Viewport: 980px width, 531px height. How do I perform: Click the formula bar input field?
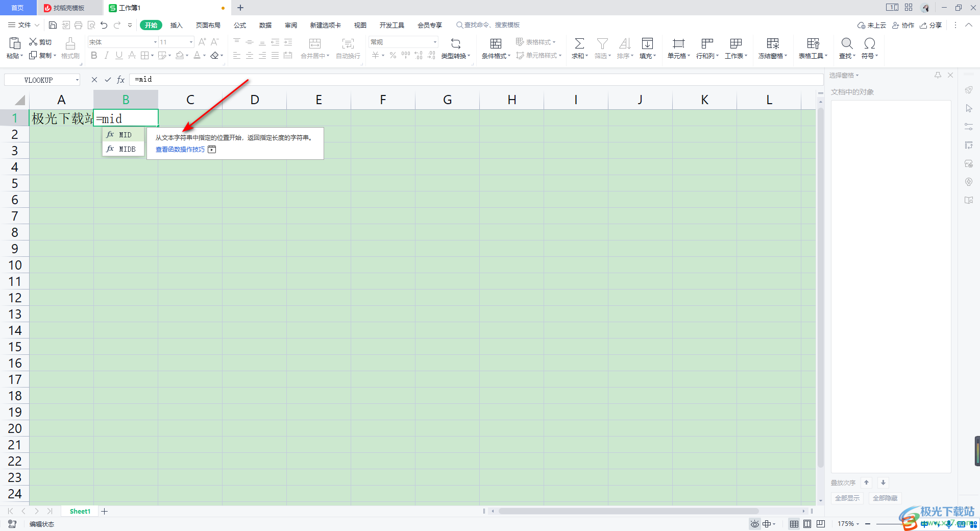click(x=477, y=80)
